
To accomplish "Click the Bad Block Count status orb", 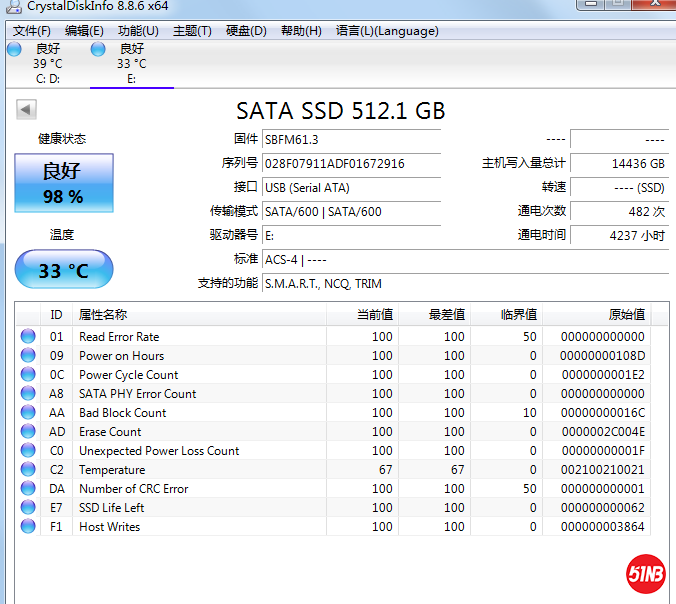I will 28,413.
